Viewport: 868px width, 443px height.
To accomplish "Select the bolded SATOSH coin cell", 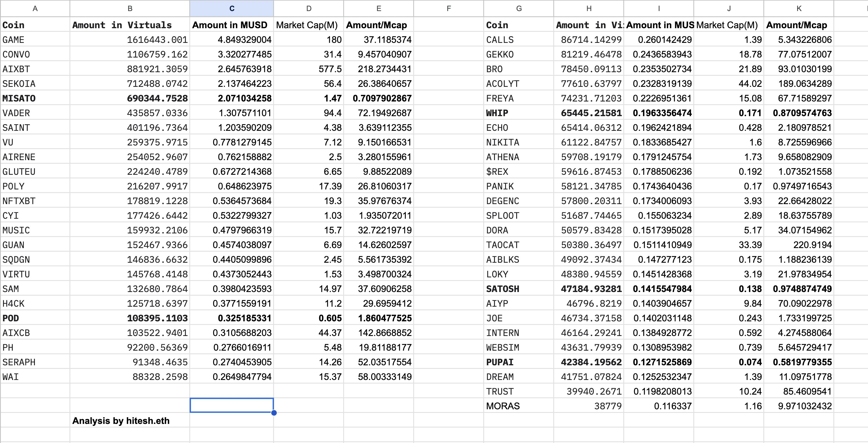I will (502, 288).
